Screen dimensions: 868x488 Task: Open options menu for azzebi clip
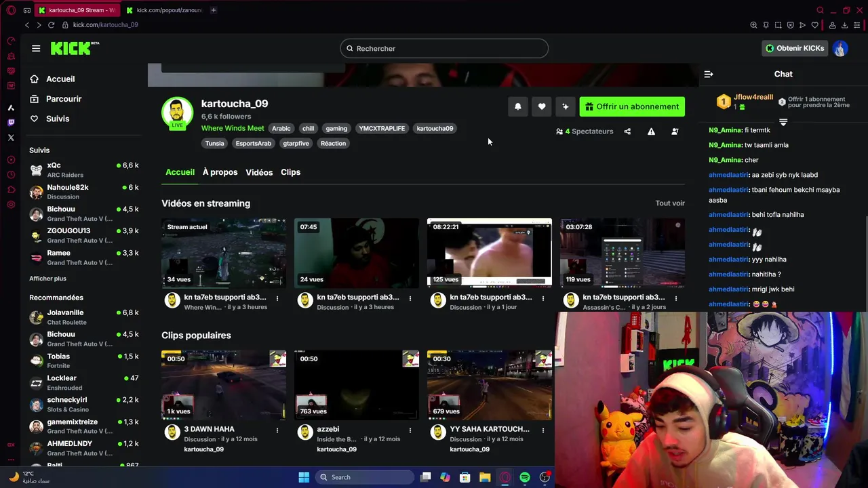[410, 430]
